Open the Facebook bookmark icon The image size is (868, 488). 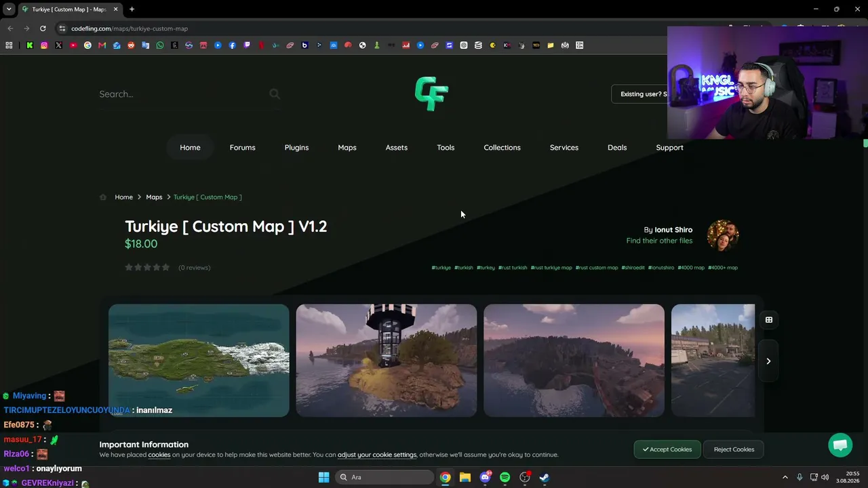click(232, 45)
